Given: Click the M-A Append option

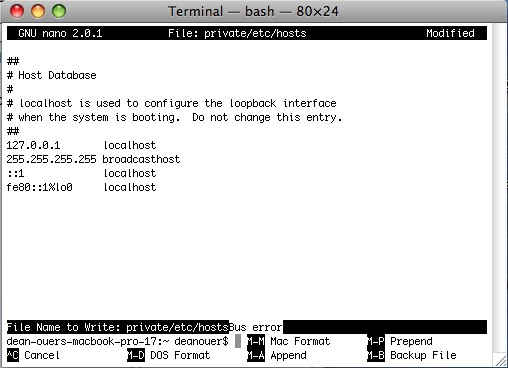Looking at the screenshot, I should pos(277,355).
